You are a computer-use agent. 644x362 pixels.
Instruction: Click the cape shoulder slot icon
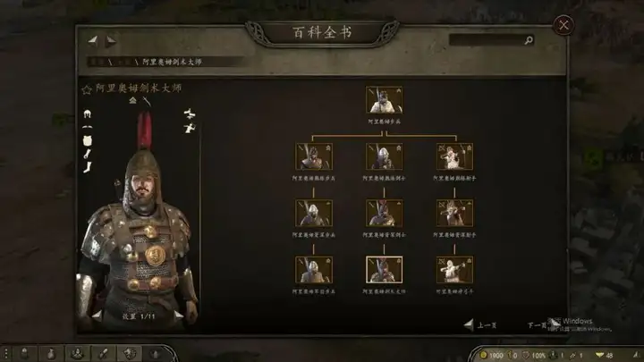[87, 127]
